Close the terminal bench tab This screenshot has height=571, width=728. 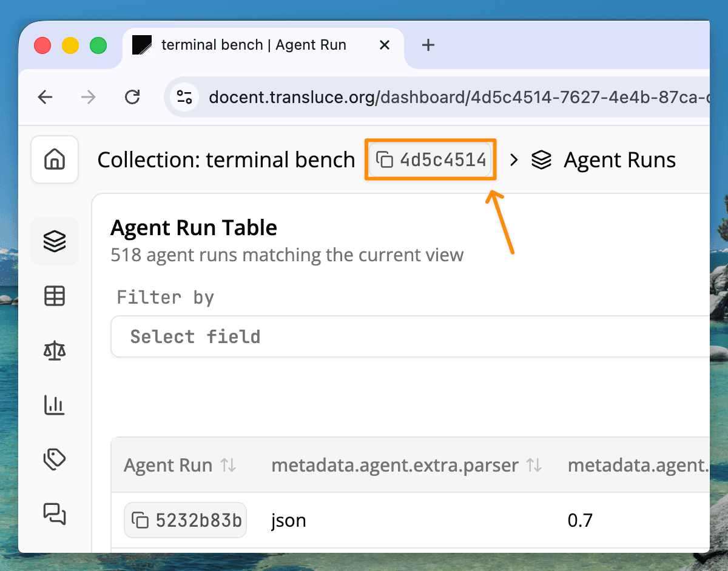(x=384, y=45)
